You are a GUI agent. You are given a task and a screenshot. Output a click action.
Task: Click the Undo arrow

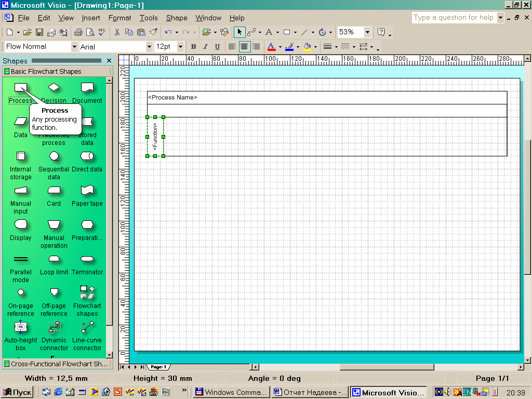168,32
